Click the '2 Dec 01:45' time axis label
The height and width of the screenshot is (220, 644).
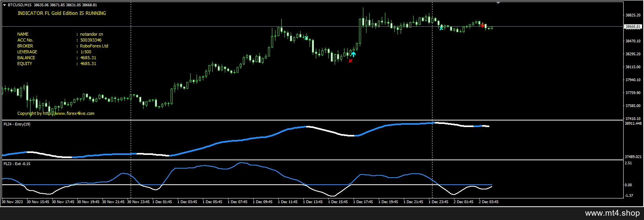tap(463, 202)
